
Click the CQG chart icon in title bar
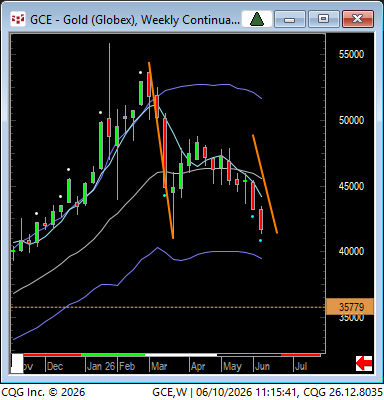pyautogui.click(x=18, y=19)
